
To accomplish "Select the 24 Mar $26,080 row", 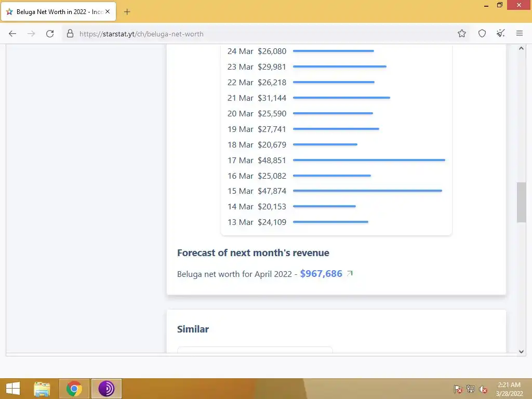I will (x=336, y=51).
